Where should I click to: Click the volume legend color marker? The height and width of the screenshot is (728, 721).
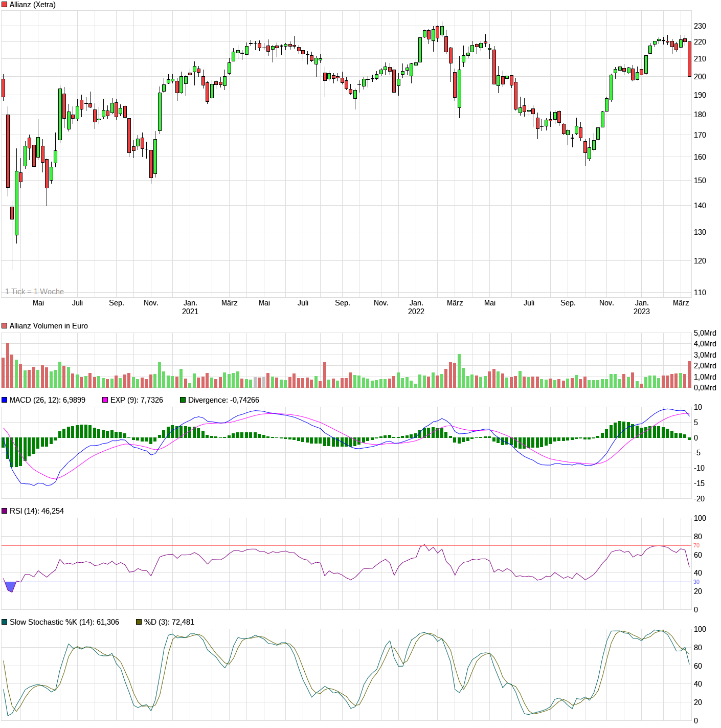tap(5, 325)
